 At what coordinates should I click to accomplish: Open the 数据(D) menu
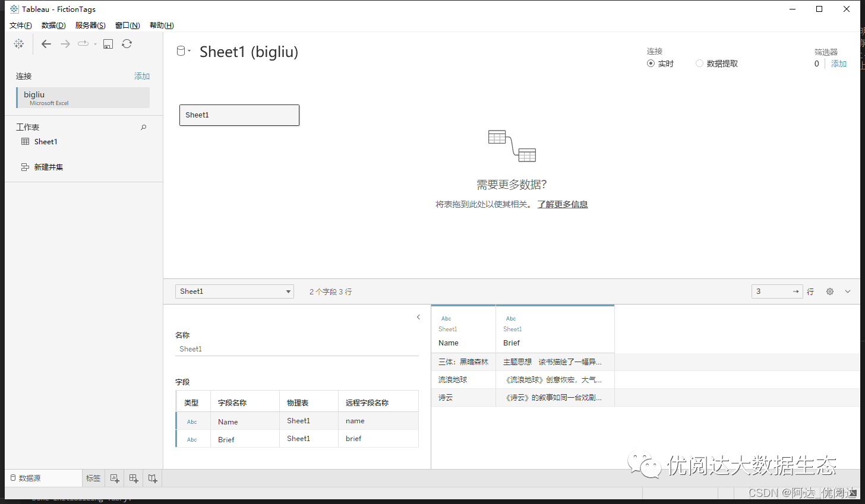53,25
